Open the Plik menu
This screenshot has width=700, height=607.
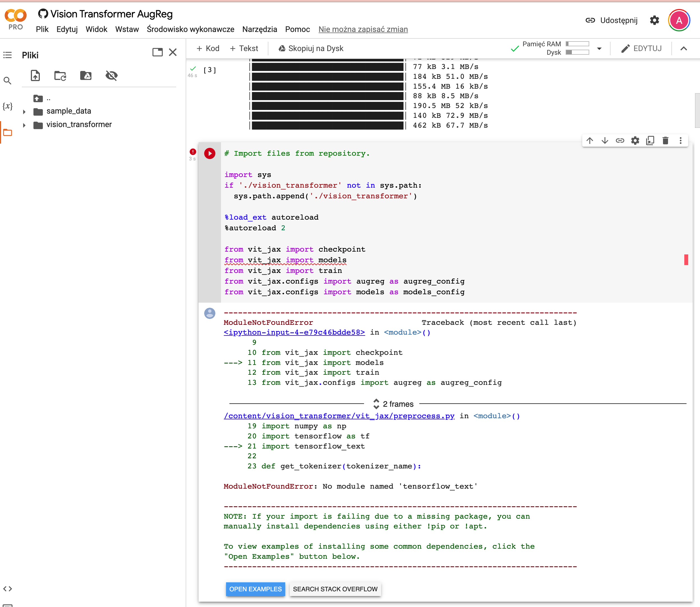point(42,29)
